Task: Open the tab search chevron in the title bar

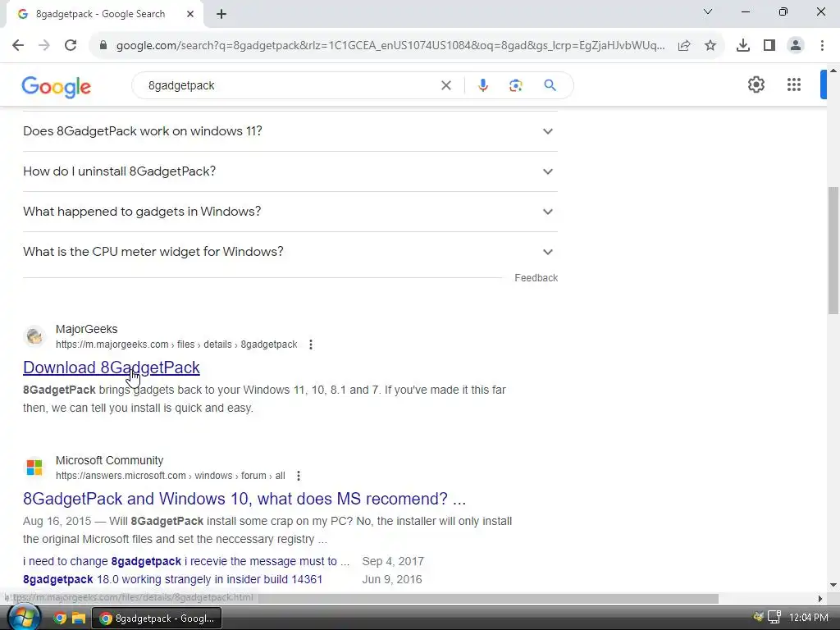Action: click(708, 11)
